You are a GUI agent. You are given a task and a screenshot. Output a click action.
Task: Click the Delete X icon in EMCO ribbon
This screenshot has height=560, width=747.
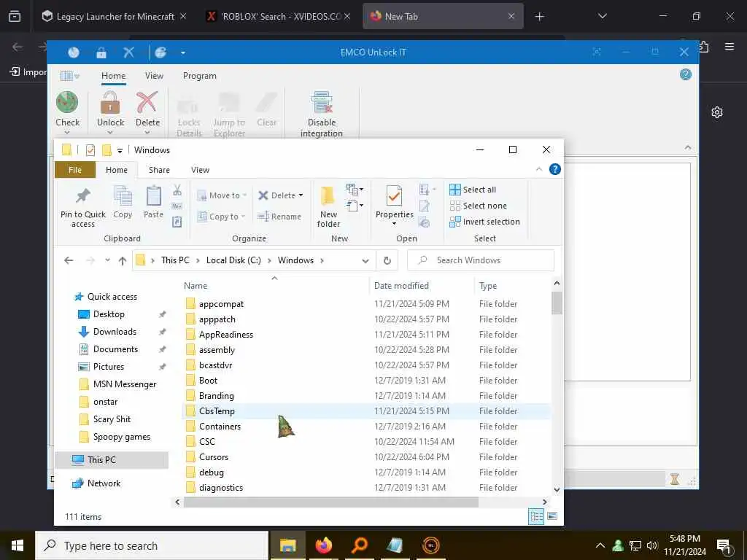tap(147, 103)
